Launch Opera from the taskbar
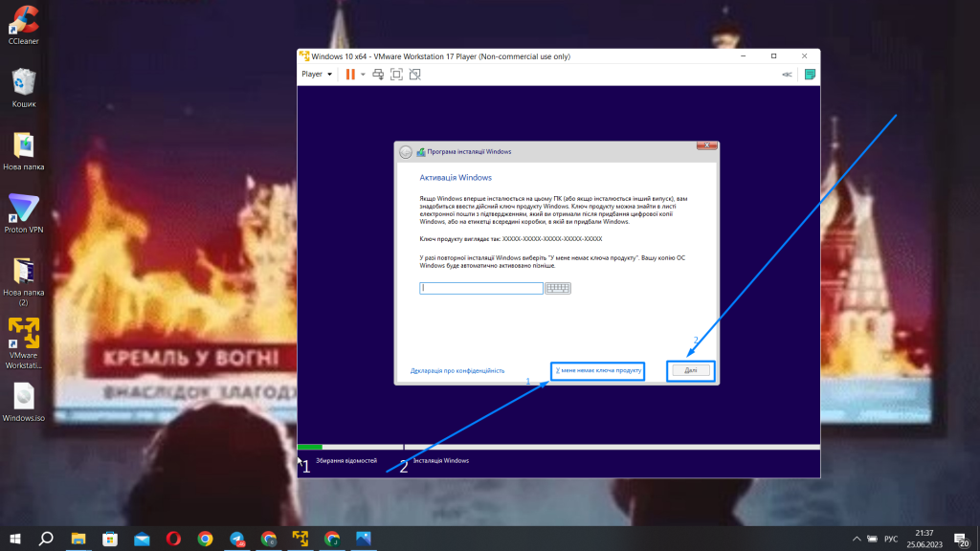Viewport: 980px width, 551px height. pyautogui.click(x=174, y=539)
